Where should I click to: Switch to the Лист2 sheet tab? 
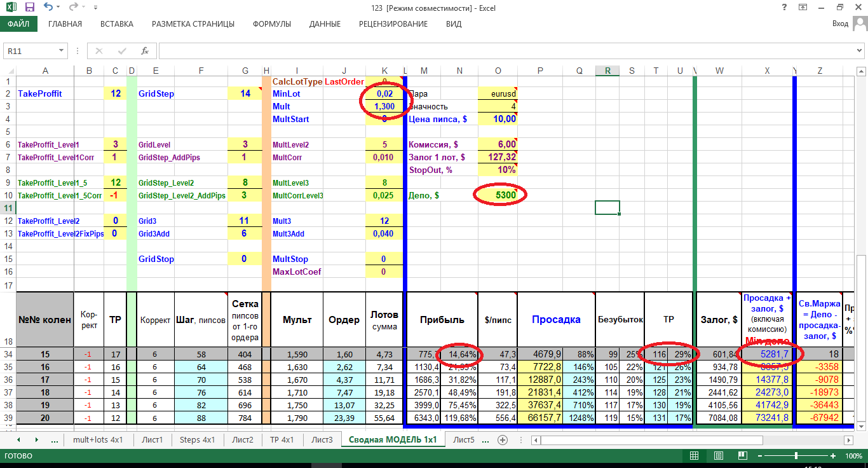(x=243, y=439)
